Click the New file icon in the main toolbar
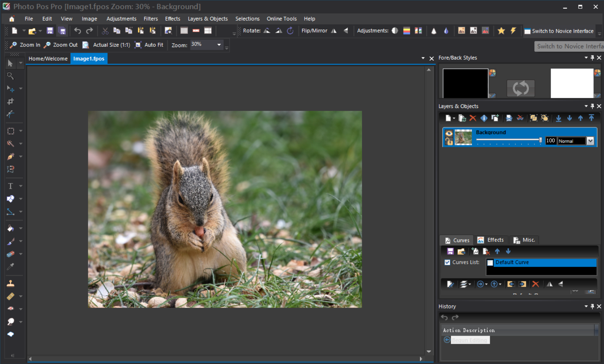This screenshot has width=604, height=364. pyautogui.click(x=14, y=31)
